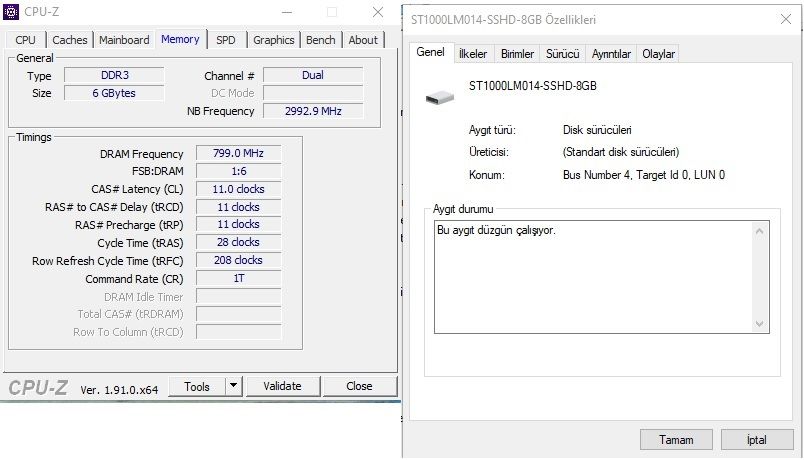Close the Özellikleri properties dialog with X
804x460 pixels.
pyautogui.click(x=786, y=19)
